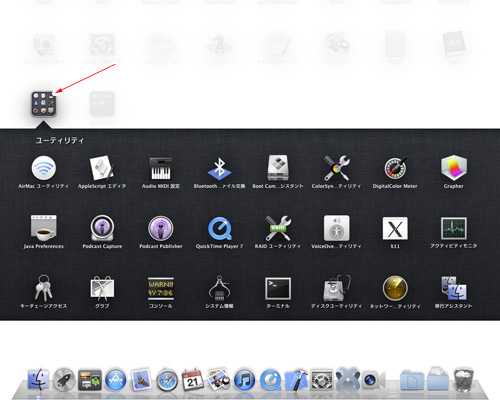Open RAID Utility

pyautogui.click(x=278, y=228)
